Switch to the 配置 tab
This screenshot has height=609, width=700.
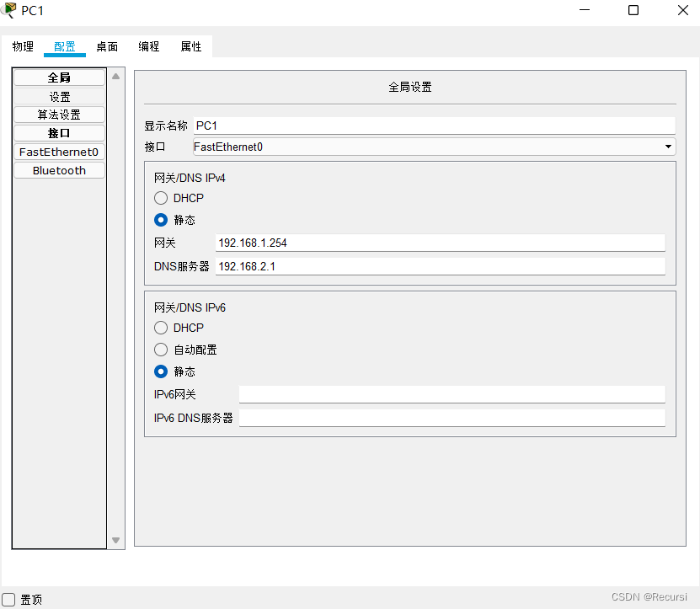click(x=65, y=46)
